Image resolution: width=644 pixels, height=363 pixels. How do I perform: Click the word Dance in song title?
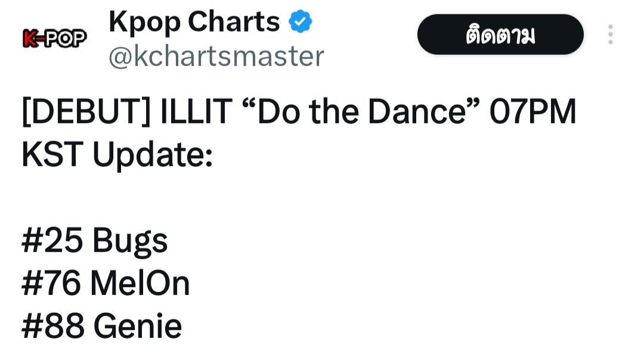point(417,111)
